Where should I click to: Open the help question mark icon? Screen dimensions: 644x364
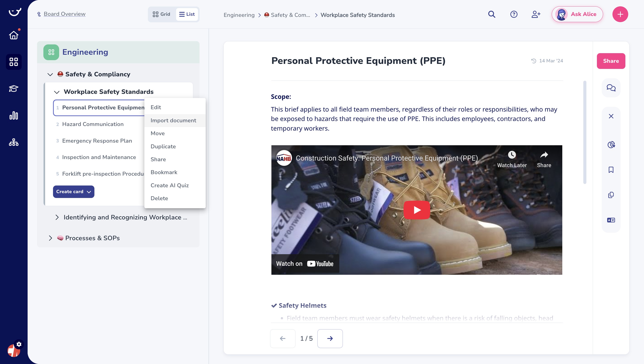tap(514, 14)
